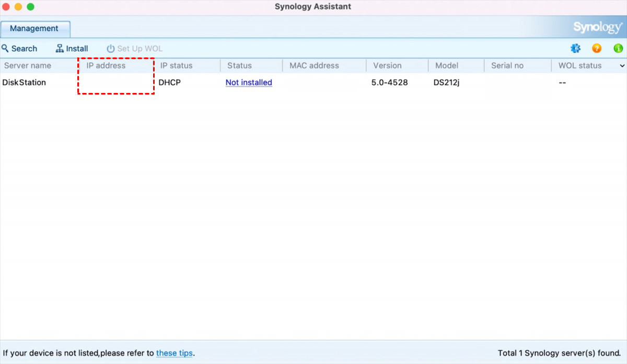Click the yellow minimize window button

click(18, 7)
